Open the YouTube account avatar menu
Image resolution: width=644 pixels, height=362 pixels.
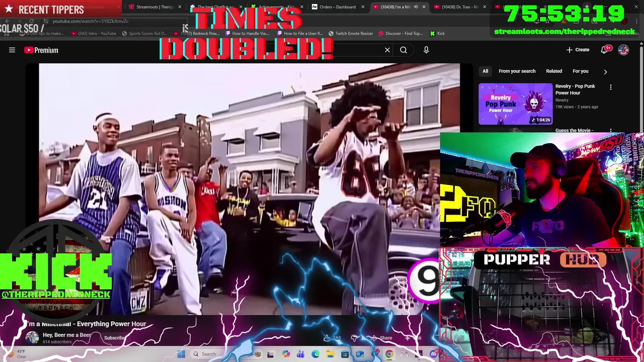623,50
